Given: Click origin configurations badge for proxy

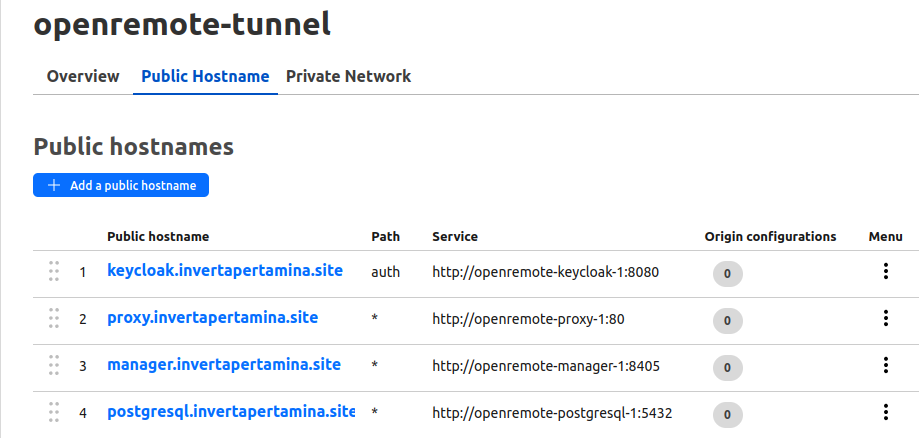Looking at the screenshot, I should 727,320.
